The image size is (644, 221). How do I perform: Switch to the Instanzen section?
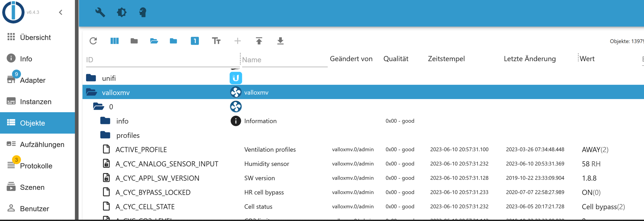[x=36, y=101]
